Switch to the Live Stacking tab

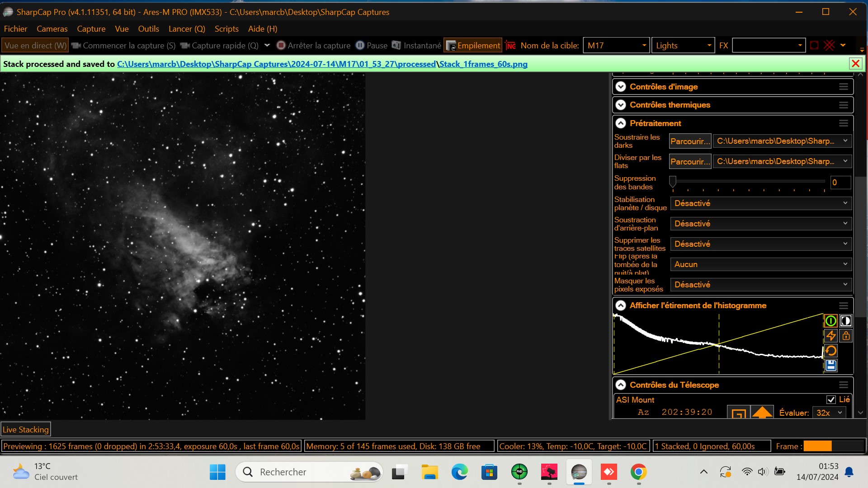(26, 430)
